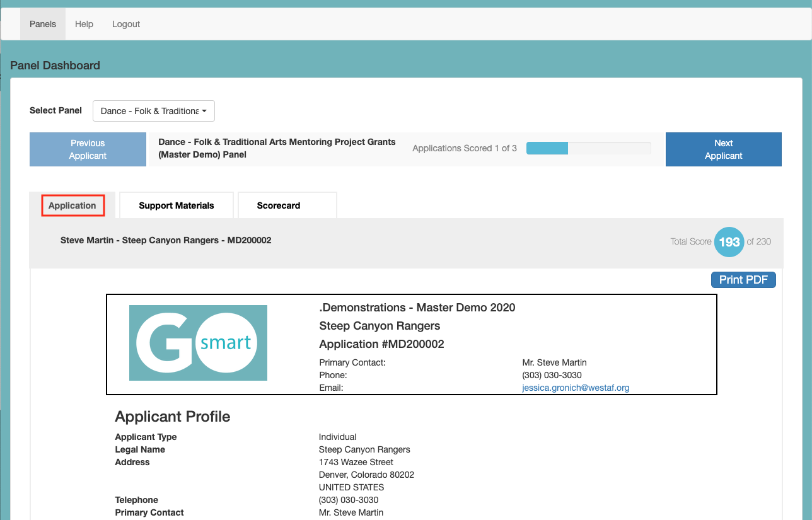This screenshot has height=520, width=812.
Task: Click the '.Demonstrations - Master Demo 2020' title
Action: click(x=417, y=308)
